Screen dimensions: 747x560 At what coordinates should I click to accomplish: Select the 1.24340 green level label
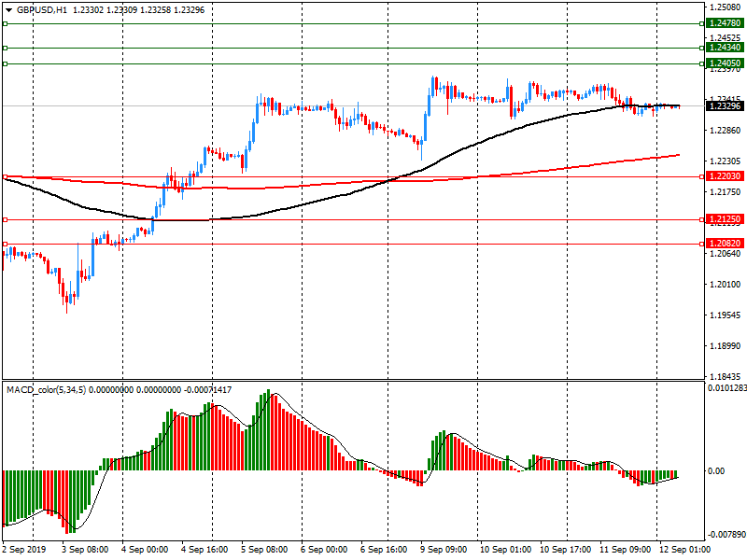coord(725,48)
